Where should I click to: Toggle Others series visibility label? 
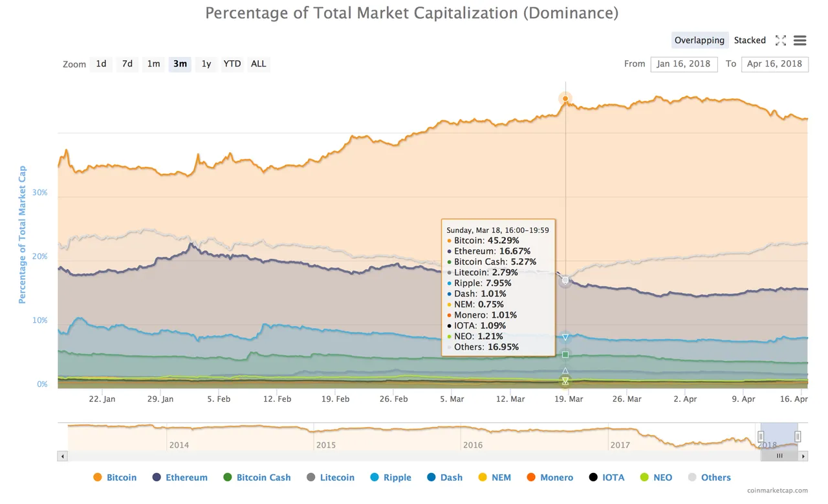pos(716,477)
